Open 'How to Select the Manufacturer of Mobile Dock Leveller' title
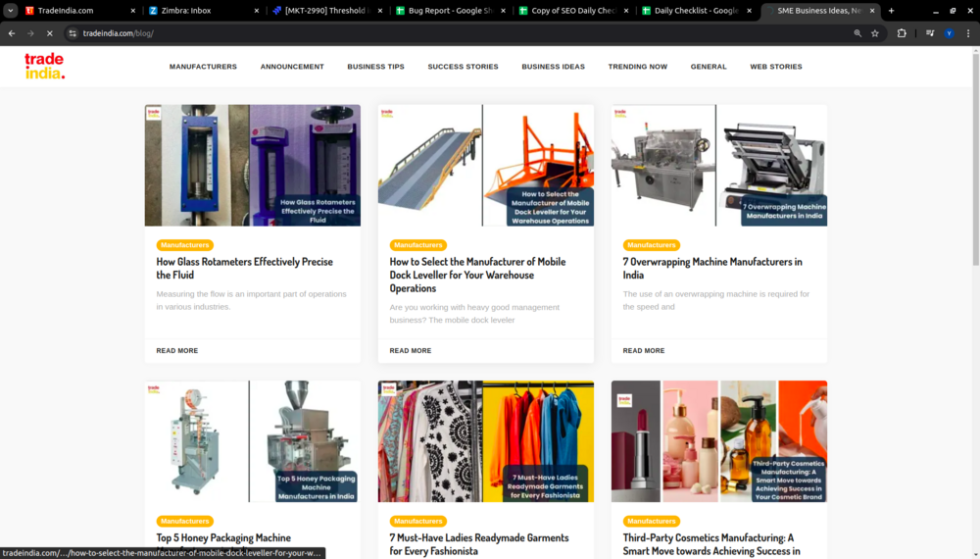The width and height of the screenshot is (980, 559). click(x=477, y=276)
